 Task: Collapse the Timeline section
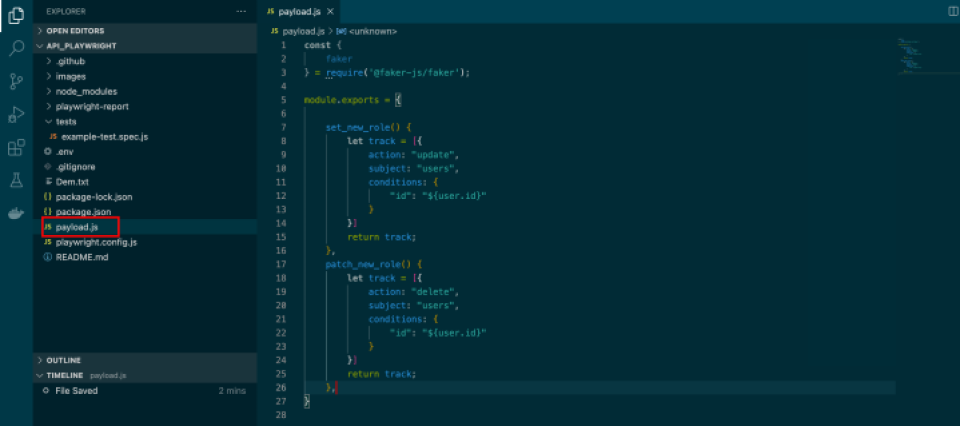[145, 375]
